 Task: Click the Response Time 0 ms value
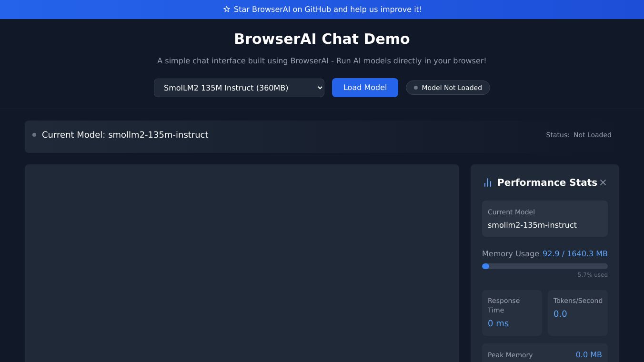498,323
